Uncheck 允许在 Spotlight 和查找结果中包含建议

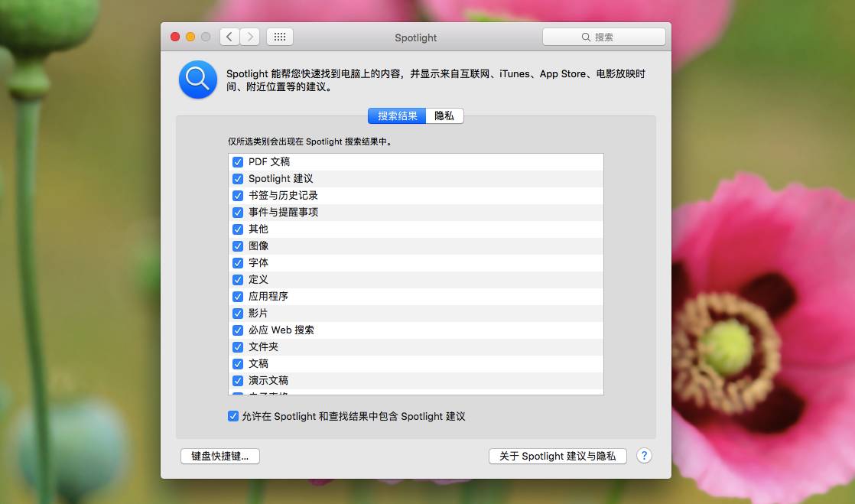[x=233, y=417]
